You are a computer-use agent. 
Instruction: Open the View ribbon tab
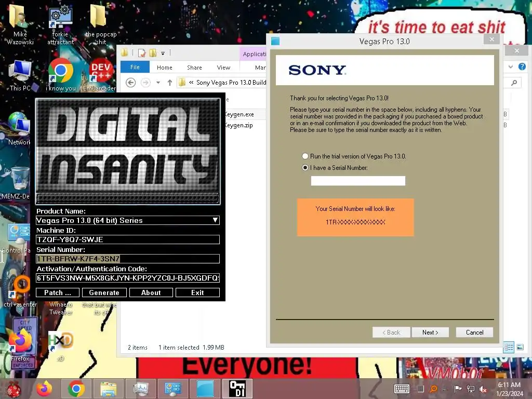223,68
